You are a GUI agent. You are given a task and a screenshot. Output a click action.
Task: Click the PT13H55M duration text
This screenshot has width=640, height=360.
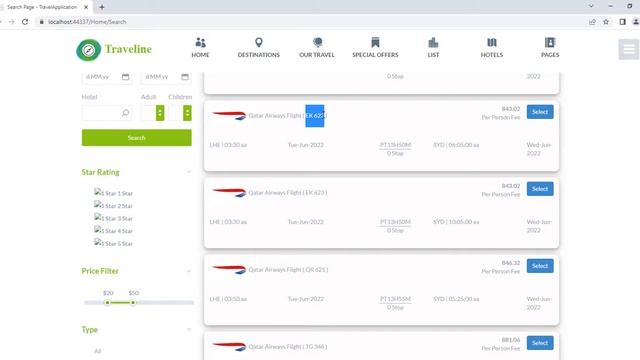tap(395, 299)
